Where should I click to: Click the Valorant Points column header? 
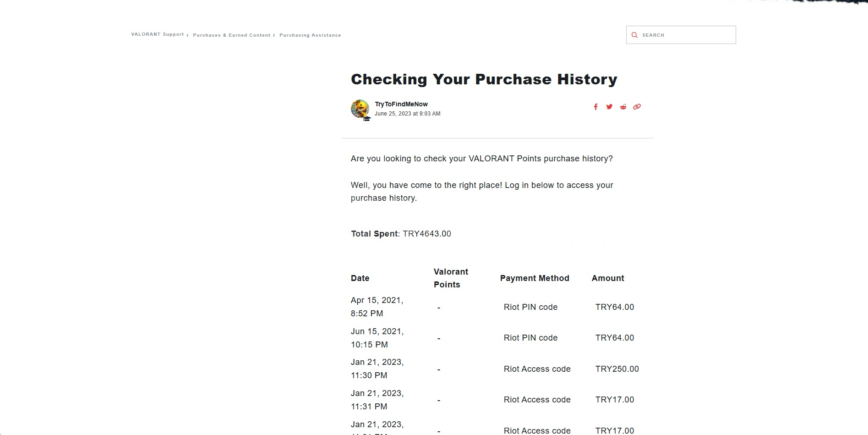tap(451, 278)
